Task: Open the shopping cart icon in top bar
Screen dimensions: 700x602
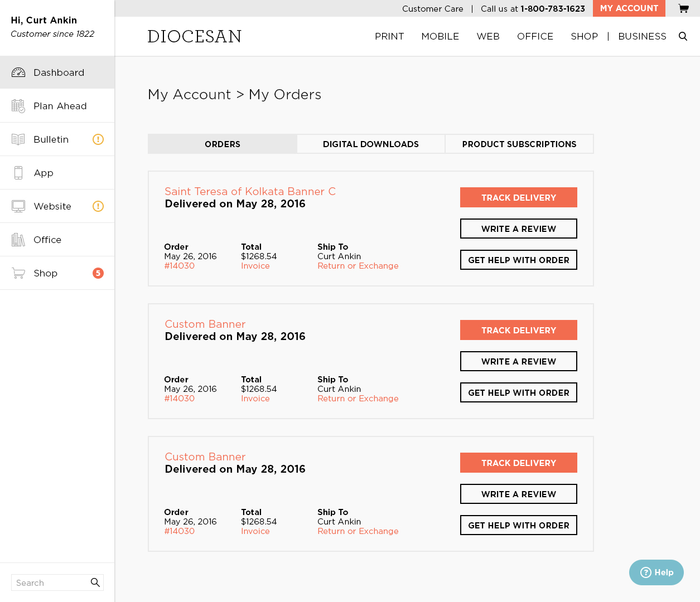Action: [683, 8]
